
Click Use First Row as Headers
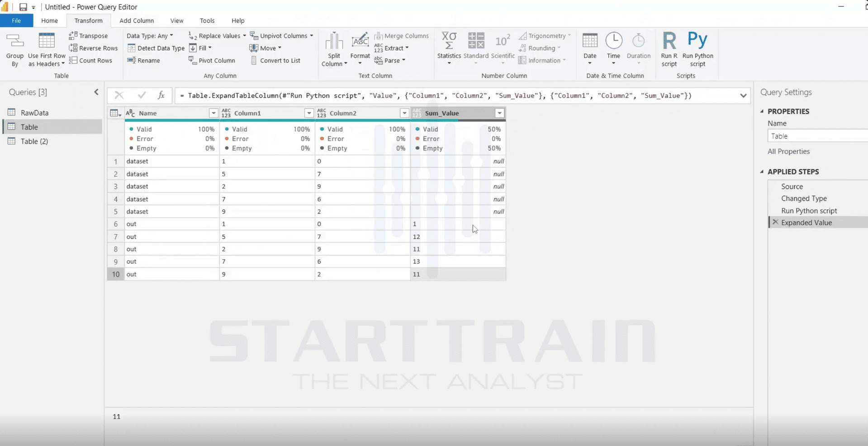pyautogui.click(x=47, y=50)
